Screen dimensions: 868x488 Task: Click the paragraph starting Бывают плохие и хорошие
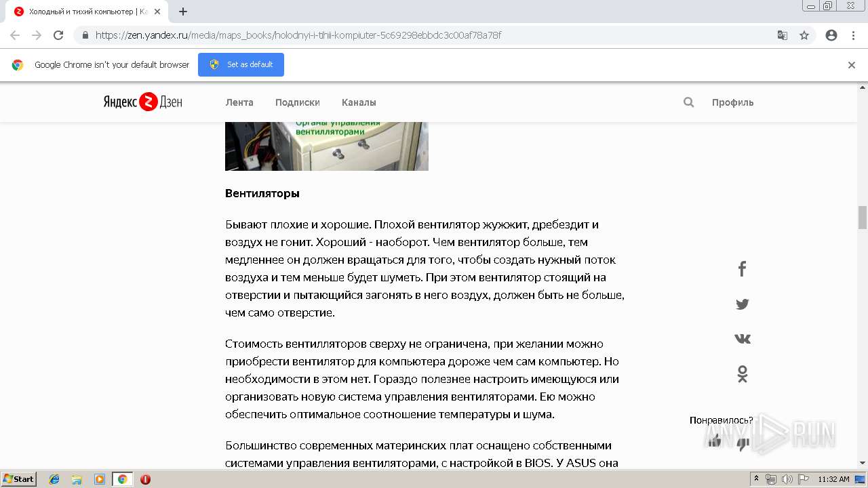(x=425, y=268)
